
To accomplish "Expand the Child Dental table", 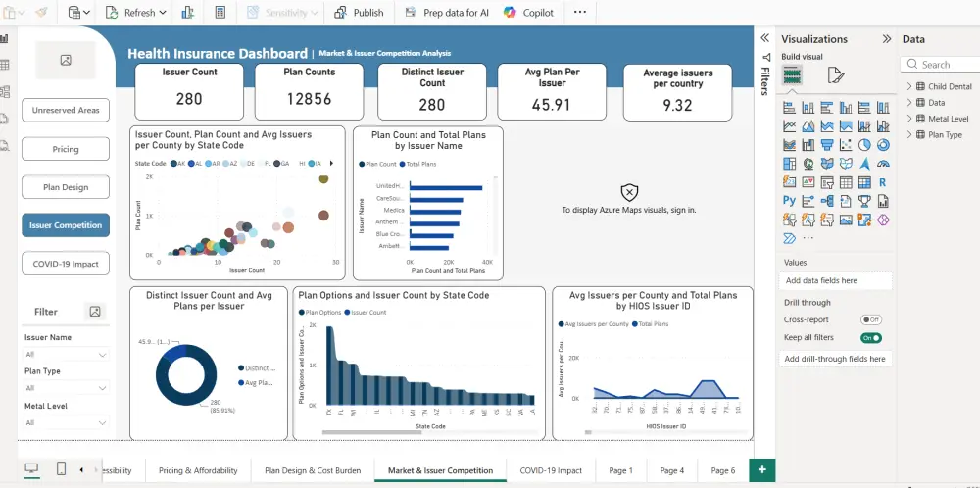I will tap(909, 86).
